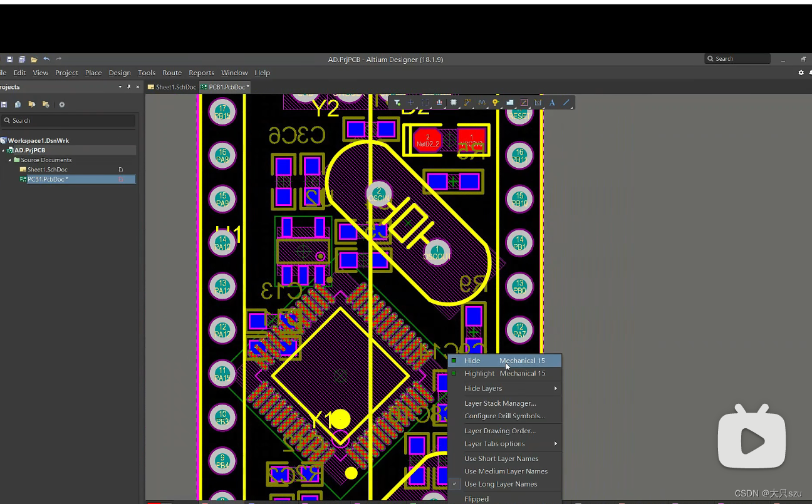
Task: Select the Selection Filter funnel tool
Action: point(397,103)
